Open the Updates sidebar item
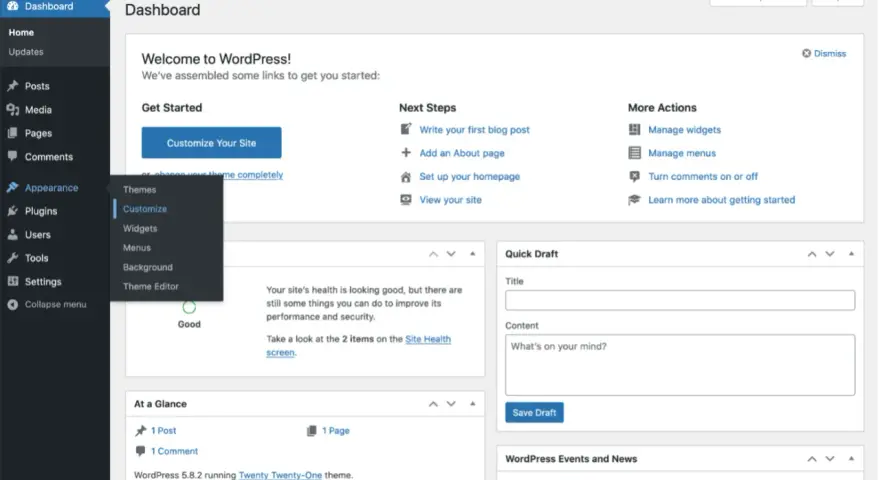880x480 pixels. point(26,52)
